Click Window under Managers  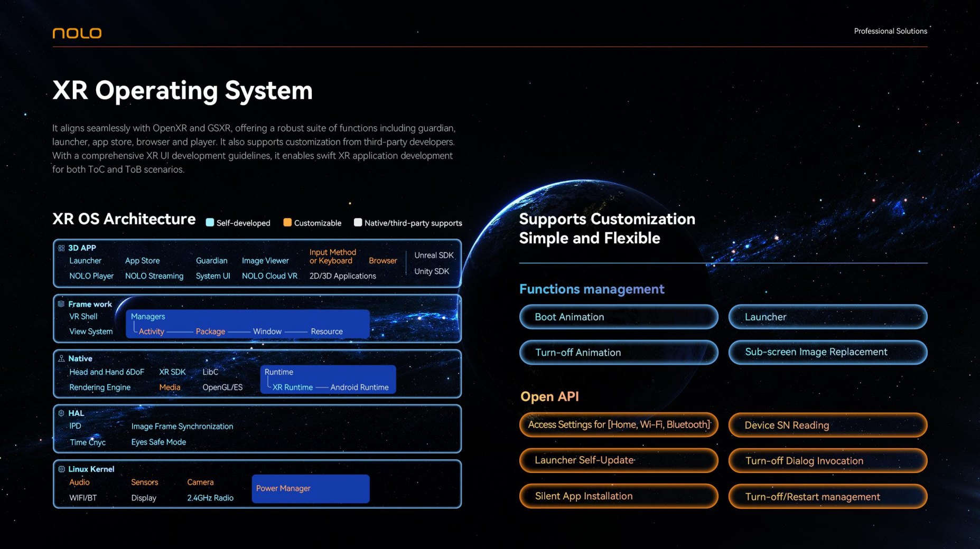[x=267, y=332]
